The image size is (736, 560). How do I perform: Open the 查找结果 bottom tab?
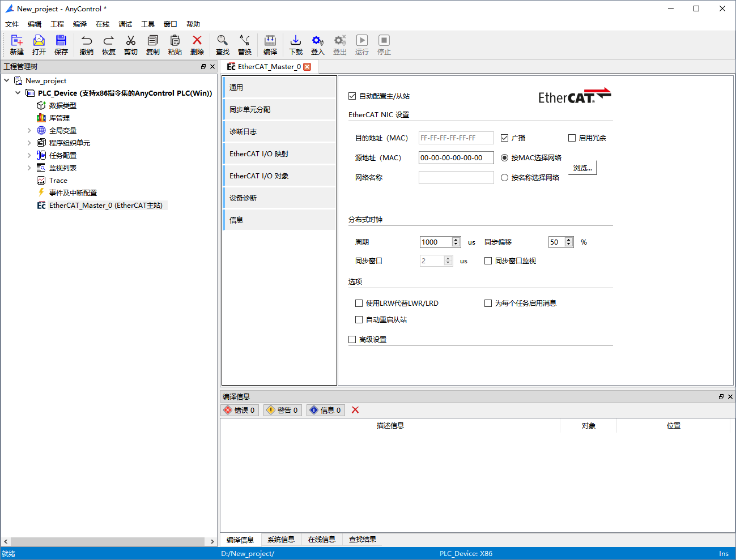pos(363,540)
